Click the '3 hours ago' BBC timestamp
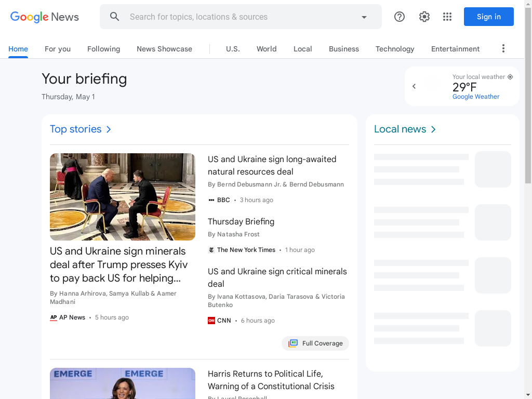This screenshot has height=399, width=532. (257, 200)
